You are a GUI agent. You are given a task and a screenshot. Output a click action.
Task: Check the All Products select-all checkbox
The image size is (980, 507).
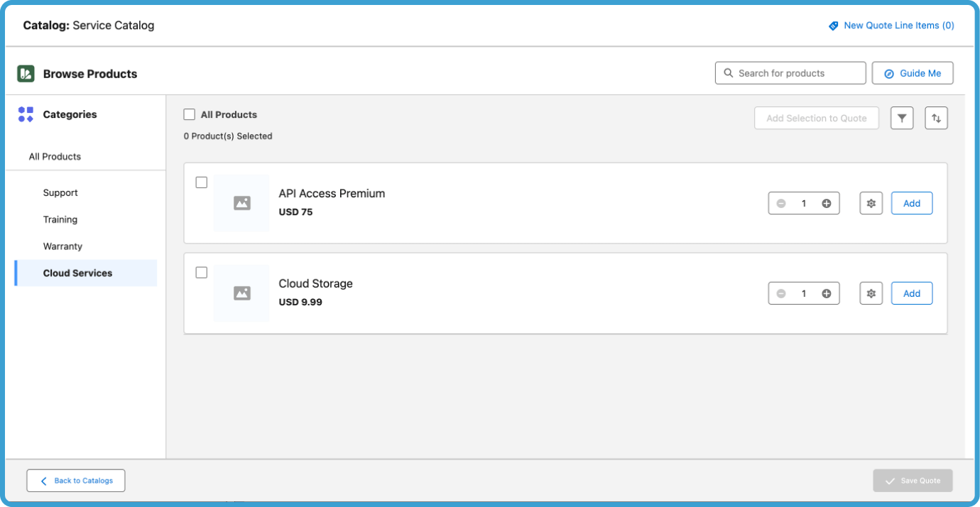(x=190, y=114)
